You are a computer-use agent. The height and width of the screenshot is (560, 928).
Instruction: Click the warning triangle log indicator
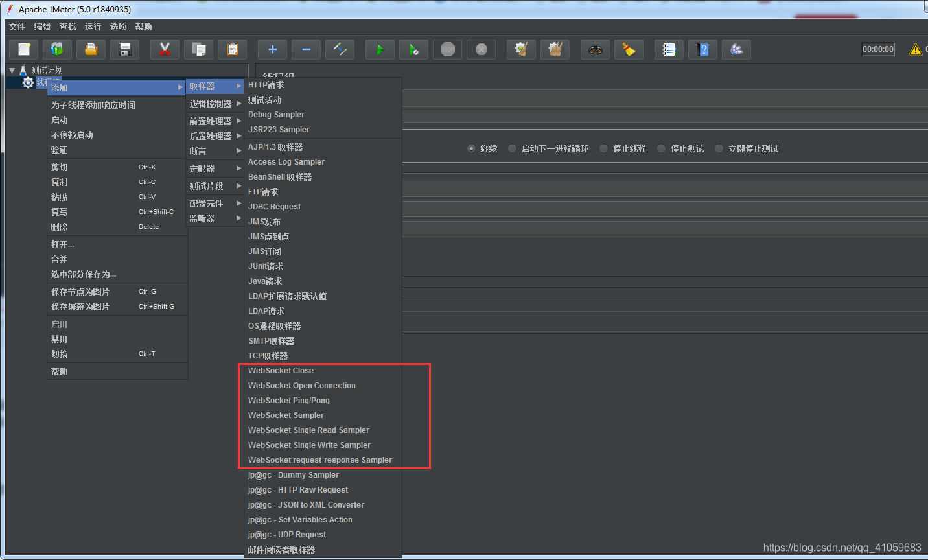coord(916,49)
